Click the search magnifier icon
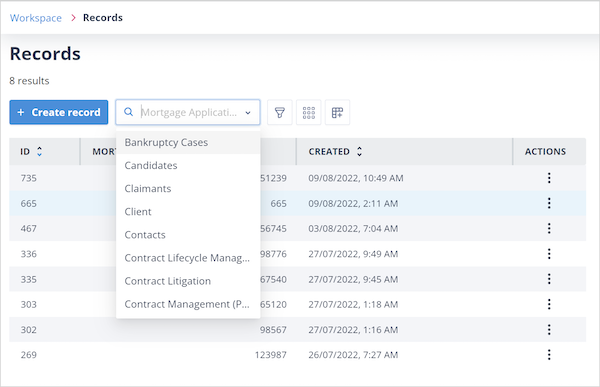600x387 pixels. point(129,112)
